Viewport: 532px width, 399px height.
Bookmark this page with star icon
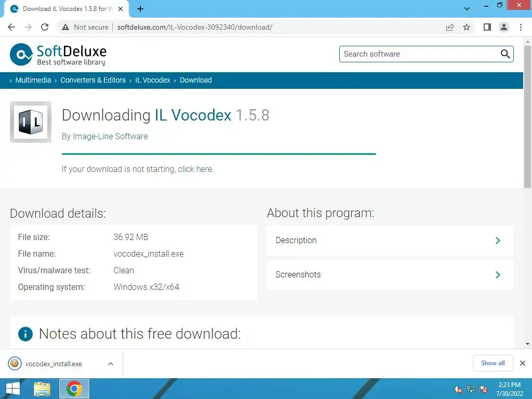(467, 27)
